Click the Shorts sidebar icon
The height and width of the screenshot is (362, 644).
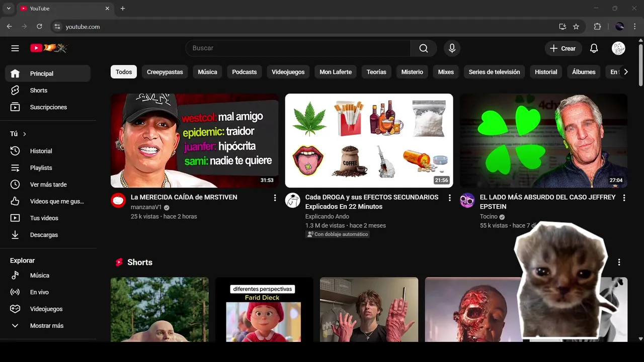tap(15, 90)
